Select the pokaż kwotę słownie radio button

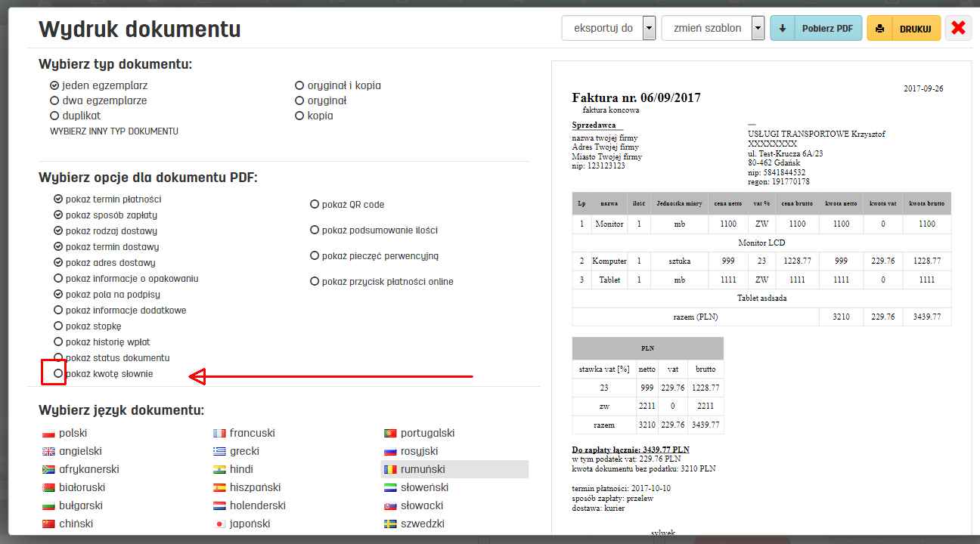57,373
